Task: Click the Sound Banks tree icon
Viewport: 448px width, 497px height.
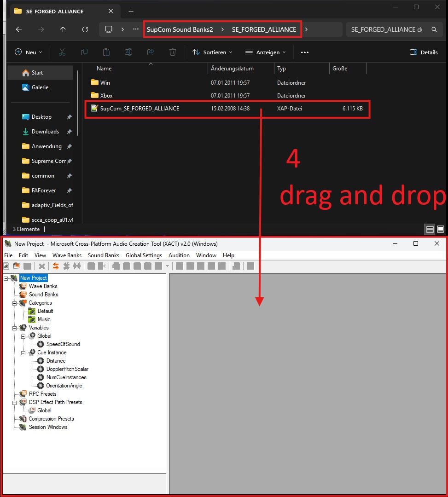Action: click(x=23, y=295)
